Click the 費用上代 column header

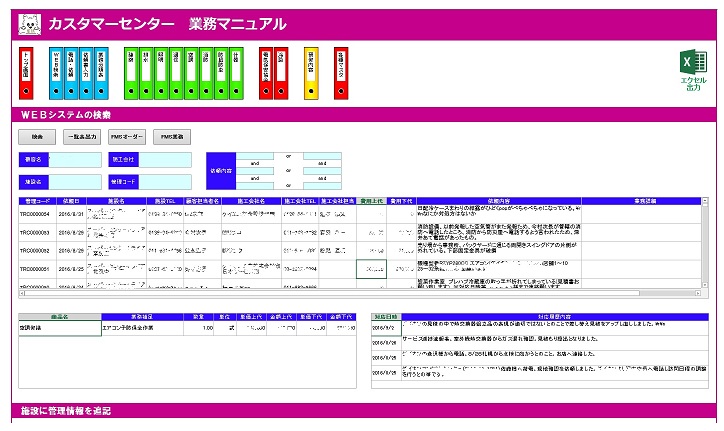[x=371, y=201]
